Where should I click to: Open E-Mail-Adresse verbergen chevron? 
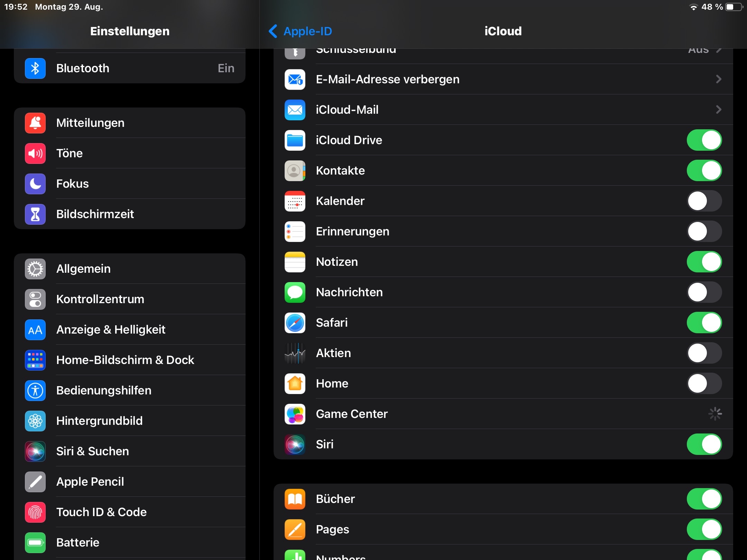click(719, 79)
